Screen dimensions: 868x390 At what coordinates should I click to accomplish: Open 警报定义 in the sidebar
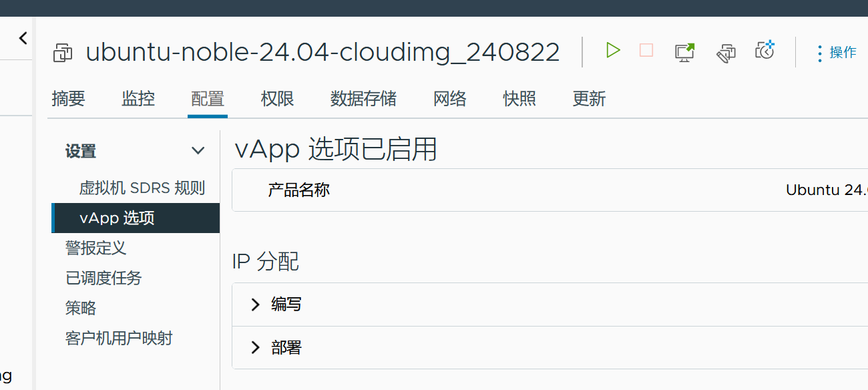pos(95,248)
